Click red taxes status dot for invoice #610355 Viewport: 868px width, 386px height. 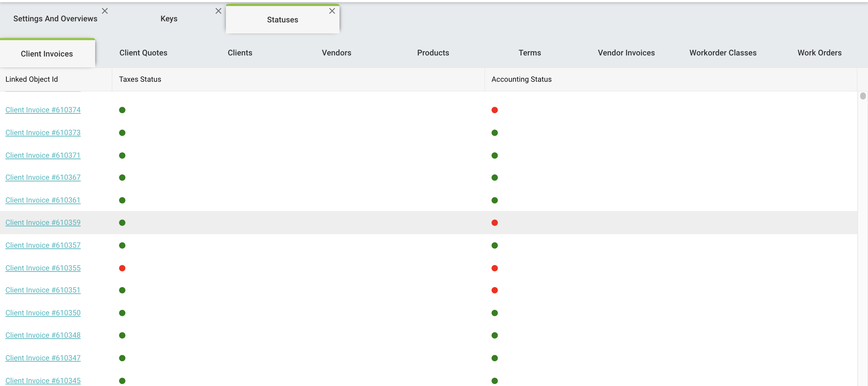click(x=122, y=268)
